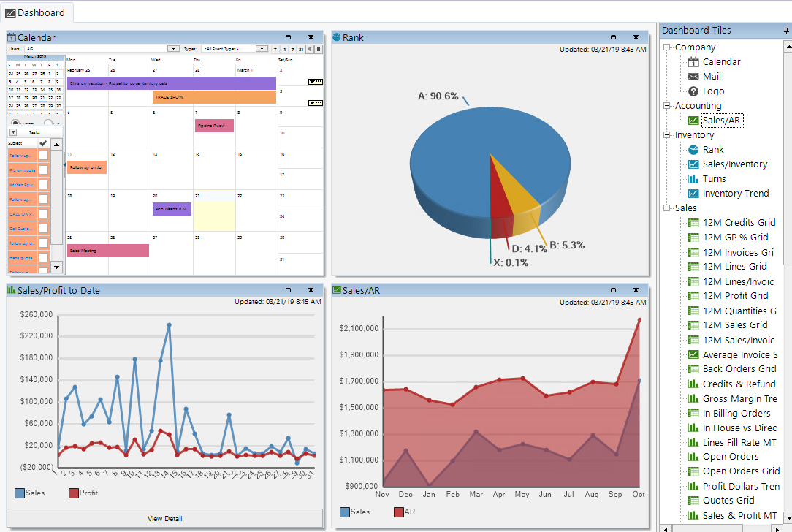Click the Logo question mark icon

tap(693, 91)
